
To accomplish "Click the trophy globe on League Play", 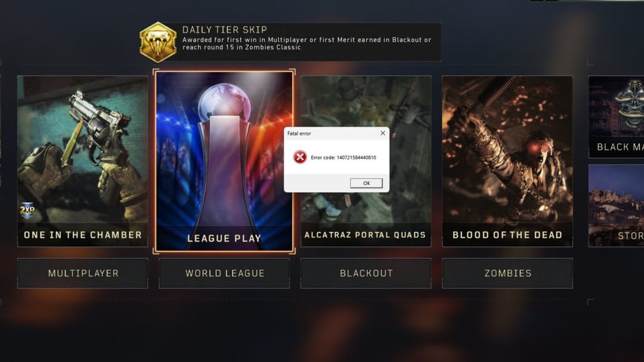I will [224, 101].
